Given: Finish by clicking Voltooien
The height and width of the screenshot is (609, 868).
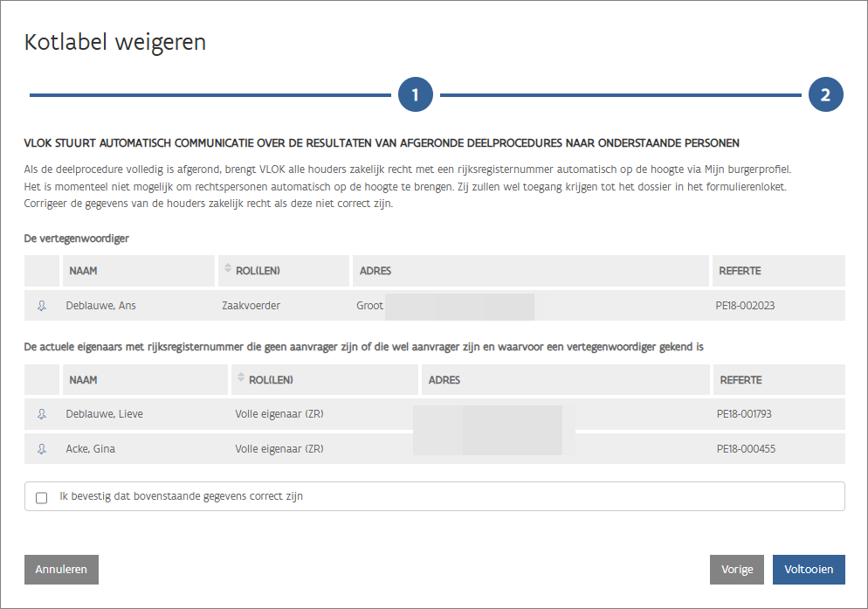Looking at the screenshot, I should coord(809,570).
